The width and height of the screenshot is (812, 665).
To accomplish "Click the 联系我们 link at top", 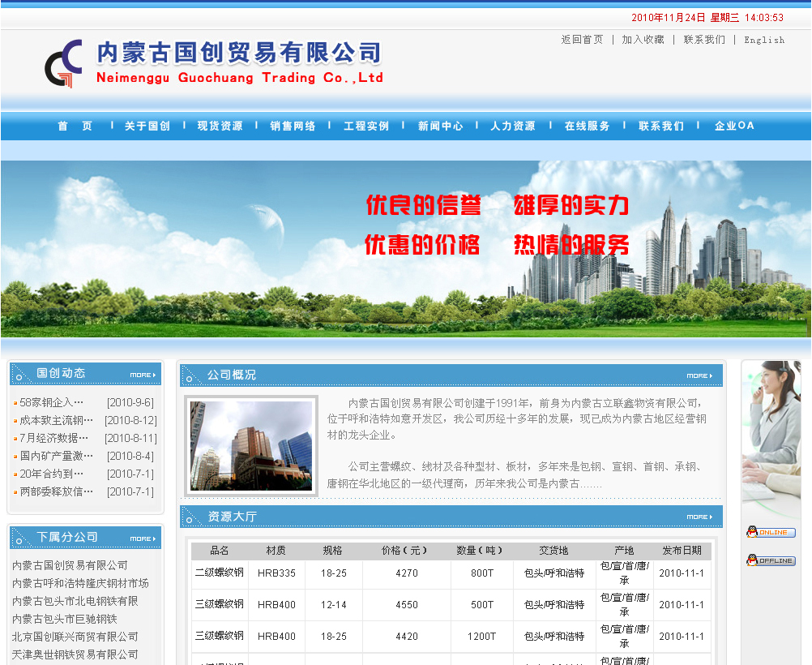I will (704, 40).
